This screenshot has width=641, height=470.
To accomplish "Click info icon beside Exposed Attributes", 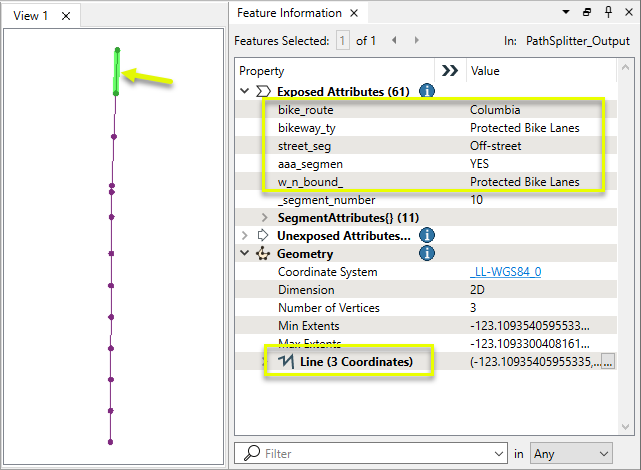I will point(427,91).
